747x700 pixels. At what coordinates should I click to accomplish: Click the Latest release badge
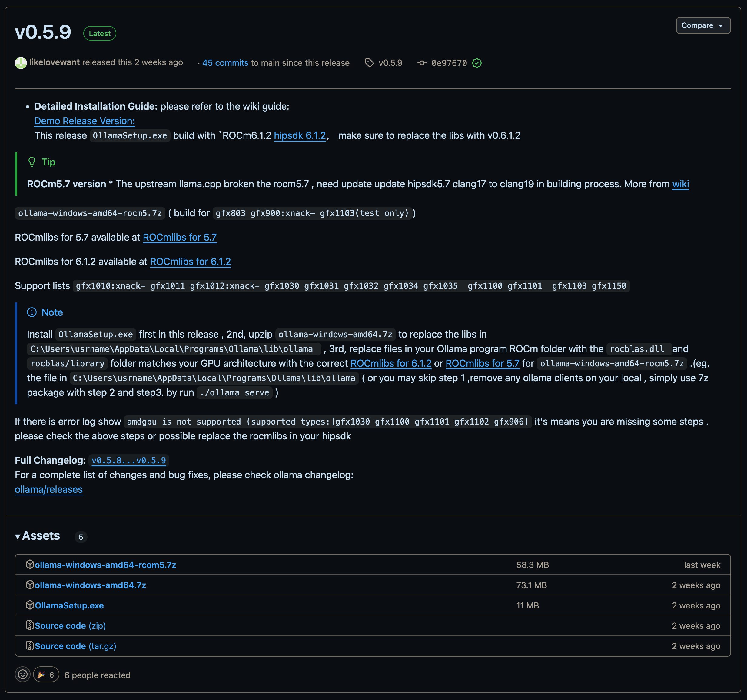[100, 33]
